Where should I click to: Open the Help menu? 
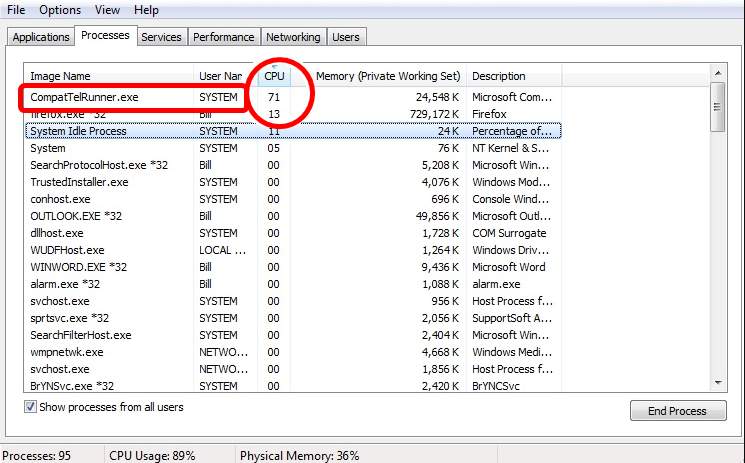pos(146,10)
